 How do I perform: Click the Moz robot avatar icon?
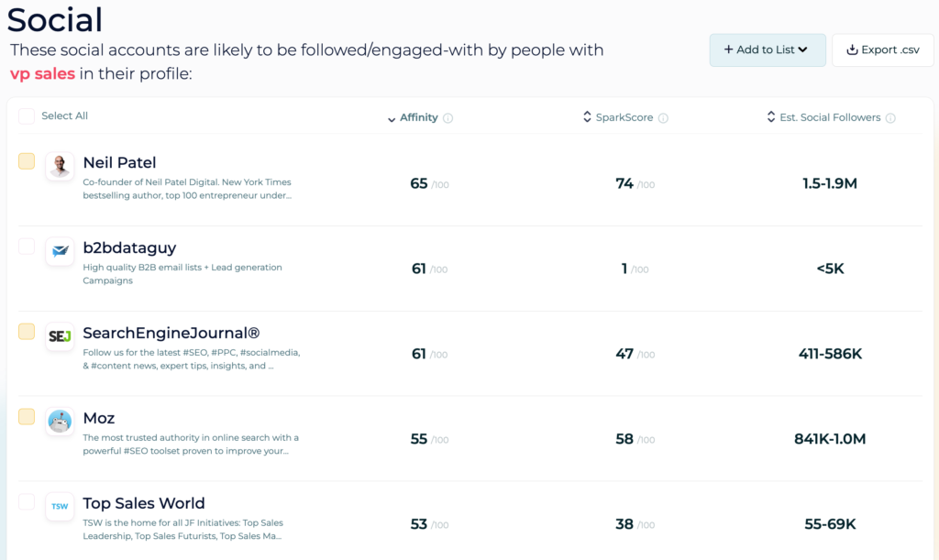[60, 422]
